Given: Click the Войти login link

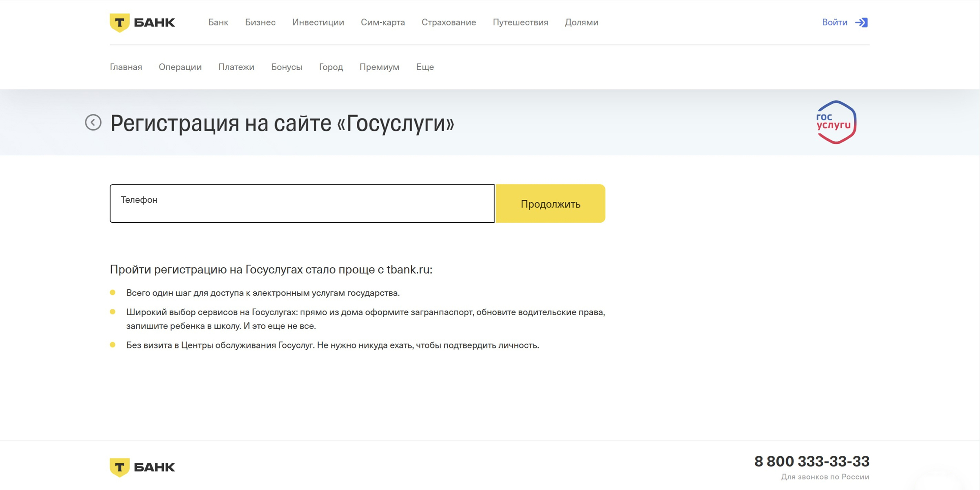Looking at the screenshot, I should (x=835, y=22).
